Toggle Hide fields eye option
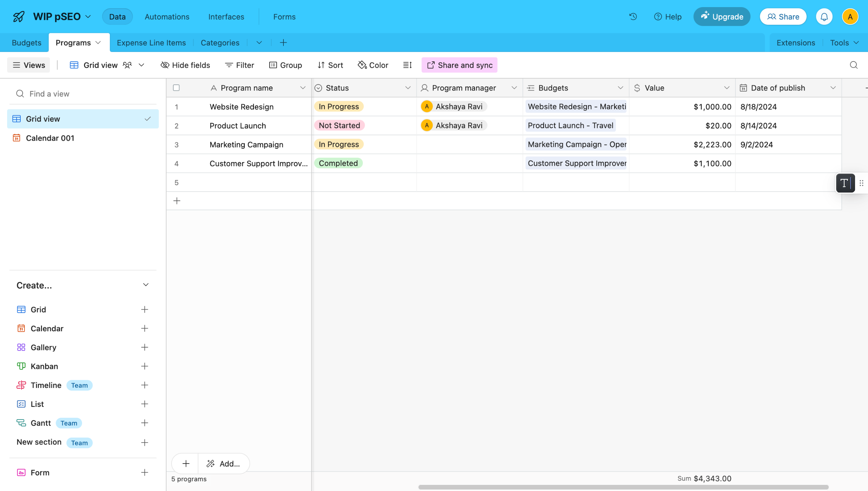 185,65
